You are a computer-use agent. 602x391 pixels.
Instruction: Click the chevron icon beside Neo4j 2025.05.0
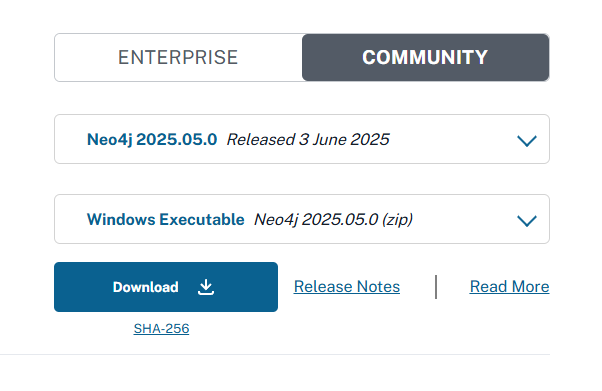[x=527, y=141]
